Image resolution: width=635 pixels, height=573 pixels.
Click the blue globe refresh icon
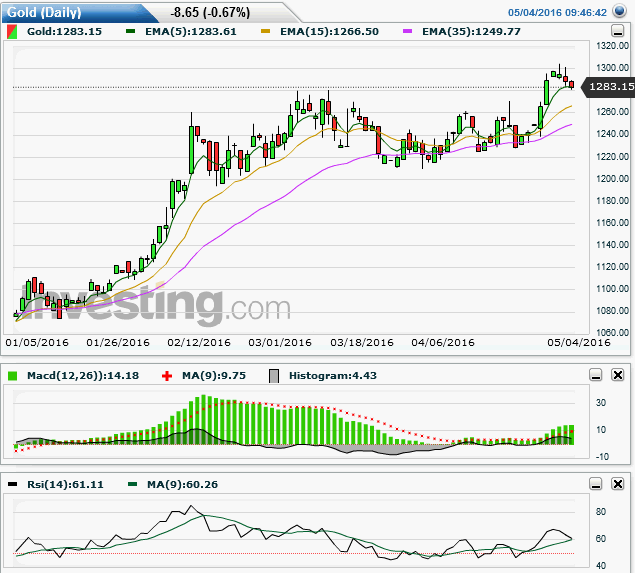[619, 11]
